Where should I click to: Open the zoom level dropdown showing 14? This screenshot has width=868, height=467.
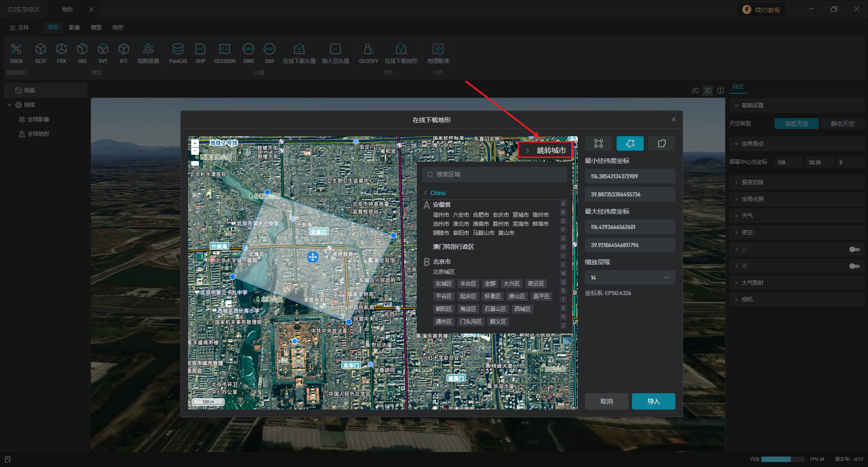630,277
